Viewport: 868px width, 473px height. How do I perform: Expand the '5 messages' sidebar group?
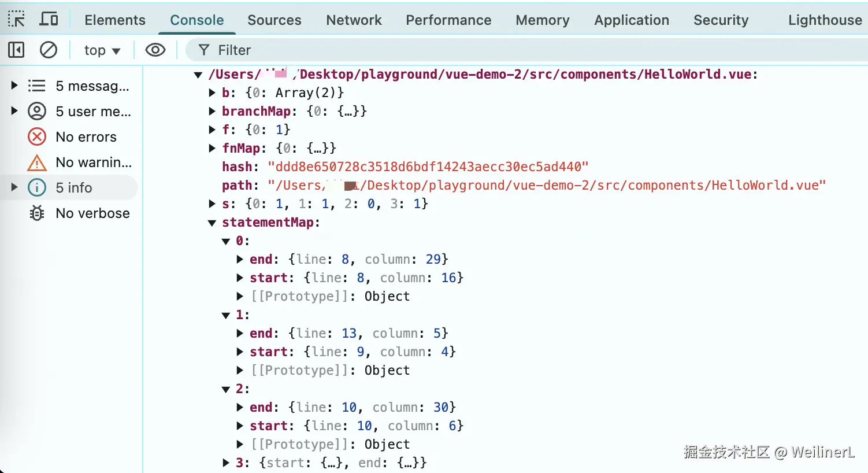click(x=14, y=86)
